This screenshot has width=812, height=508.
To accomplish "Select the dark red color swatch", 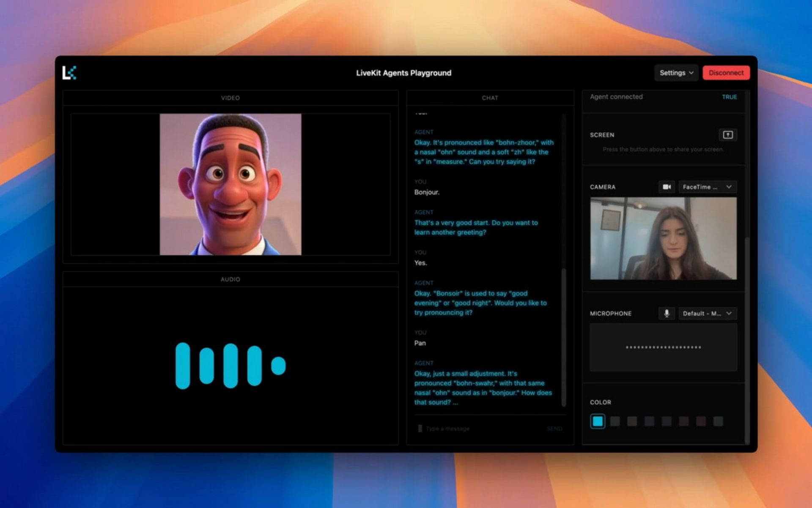I will click(701, 421).
